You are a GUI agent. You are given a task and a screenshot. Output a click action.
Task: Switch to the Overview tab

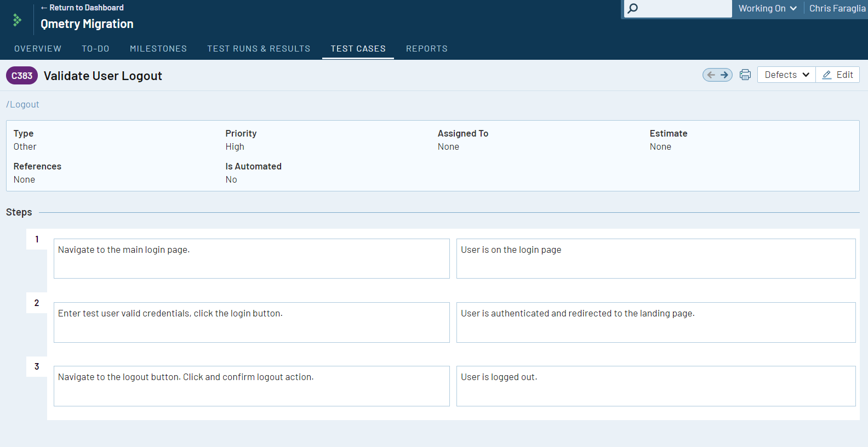click(38, 49)
